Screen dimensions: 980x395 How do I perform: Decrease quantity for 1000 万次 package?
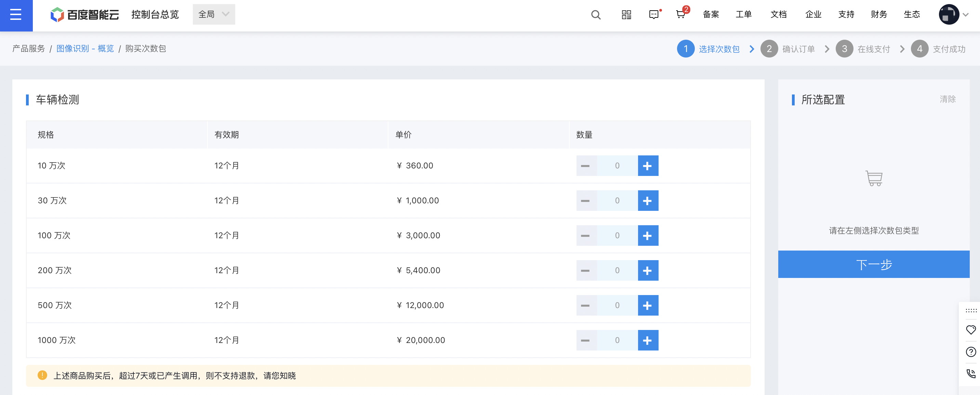(586, 340)
